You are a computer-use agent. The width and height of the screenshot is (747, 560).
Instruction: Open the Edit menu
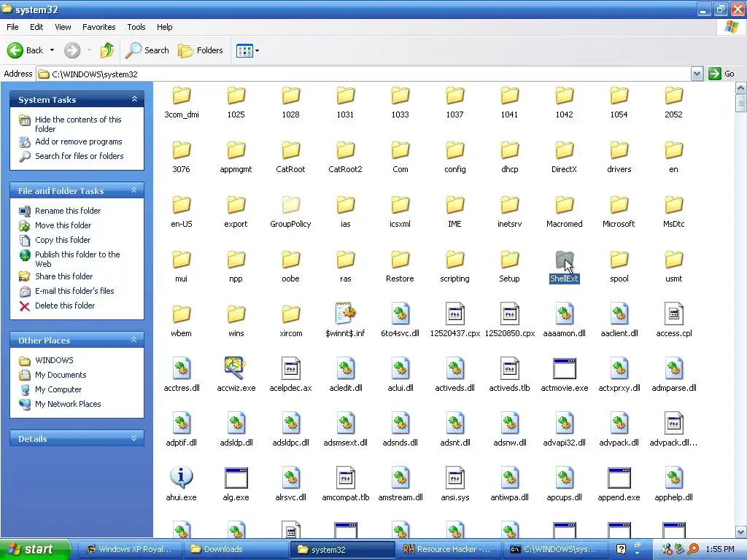coord(36,27)
